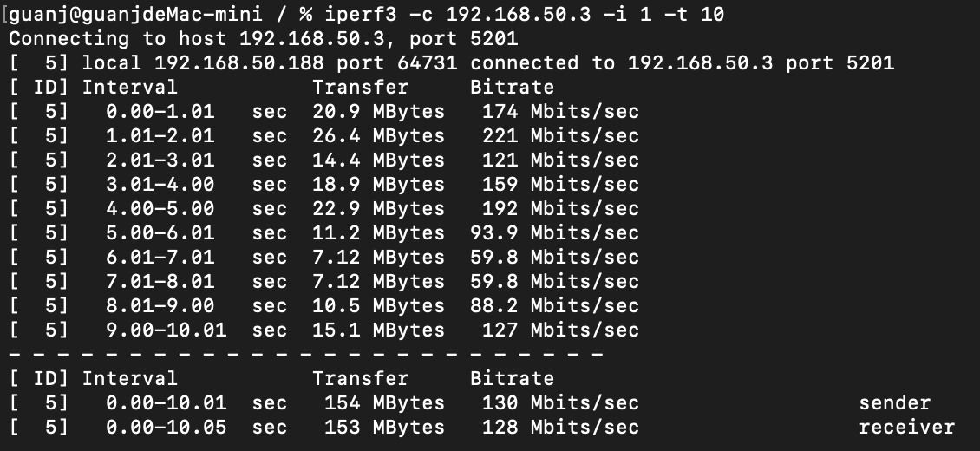This screenshot has width=980, height=451.
Task: Click the dashed separator line
Action: coord(305,354)
